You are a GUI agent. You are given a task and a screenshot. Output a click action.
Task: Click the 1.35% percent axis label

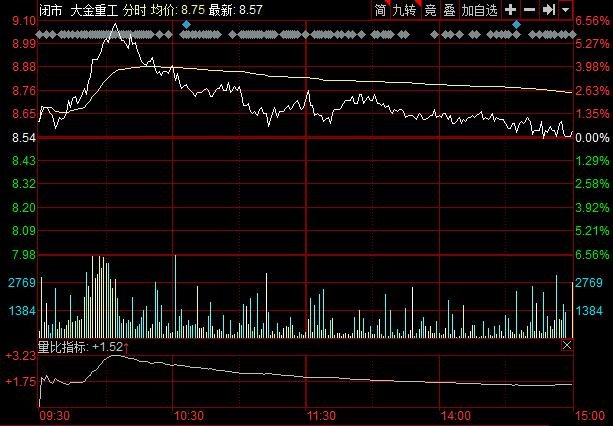point(592,114)
